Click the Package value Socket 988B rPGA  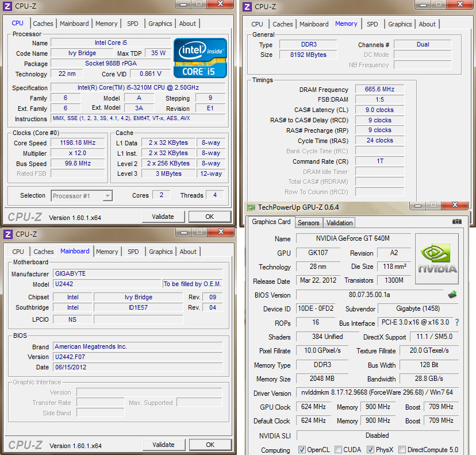coord(111,63)
